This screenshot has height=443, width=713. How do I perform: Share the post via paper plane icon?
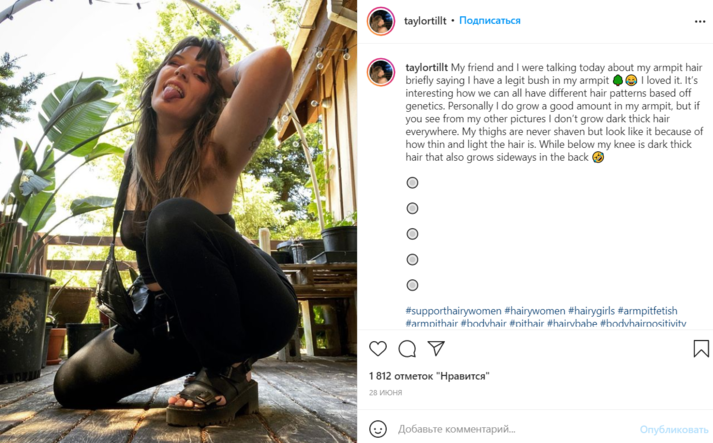pyautogui.click(x=436, y=349)
